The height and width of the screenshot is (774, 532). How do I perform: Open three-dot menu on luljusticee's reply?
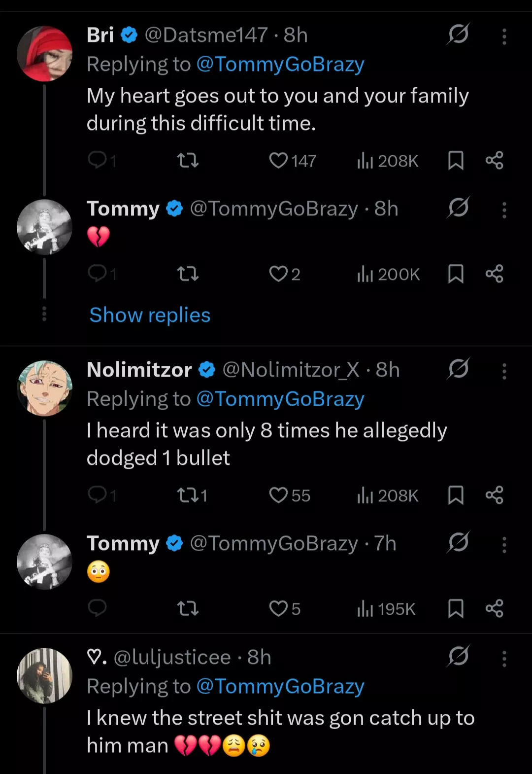tap(504, 658)
